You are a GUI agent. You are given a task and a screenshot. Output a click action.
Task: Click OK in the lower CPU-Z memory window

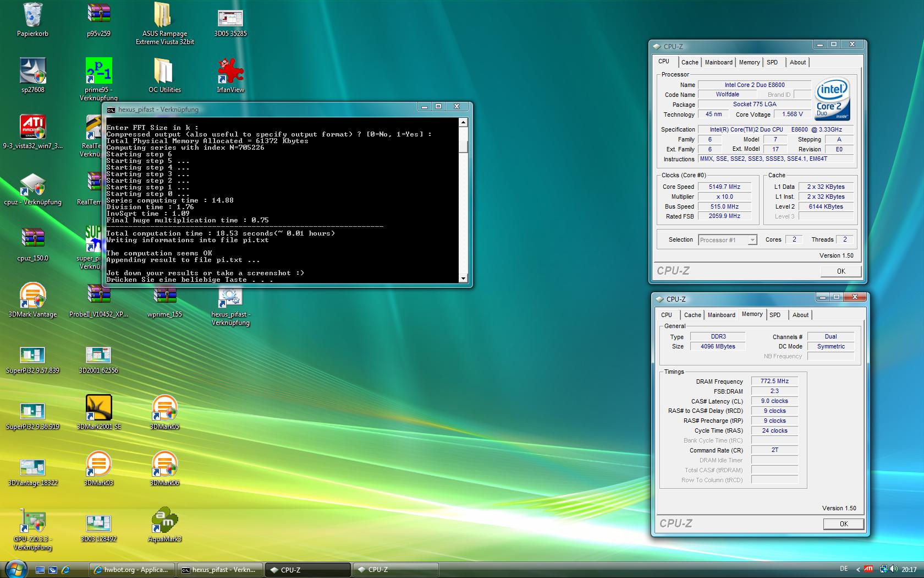click(x=844, y=524)
